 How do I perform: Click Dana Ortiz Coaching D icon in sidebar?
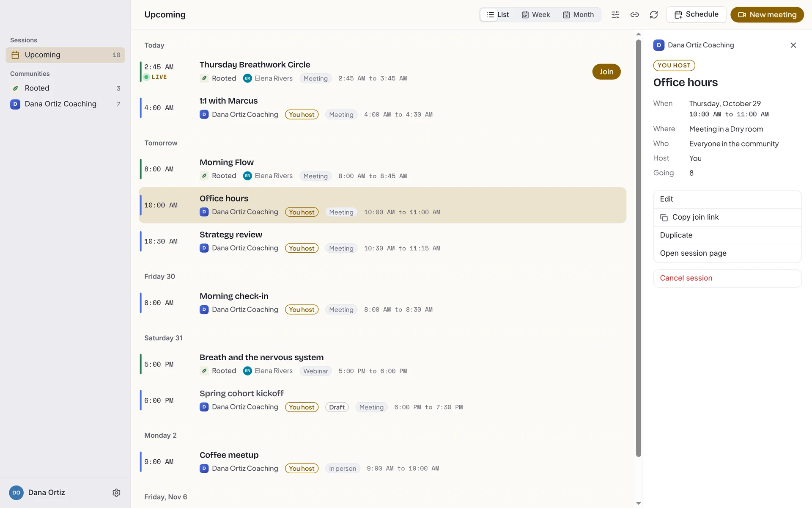15,104
